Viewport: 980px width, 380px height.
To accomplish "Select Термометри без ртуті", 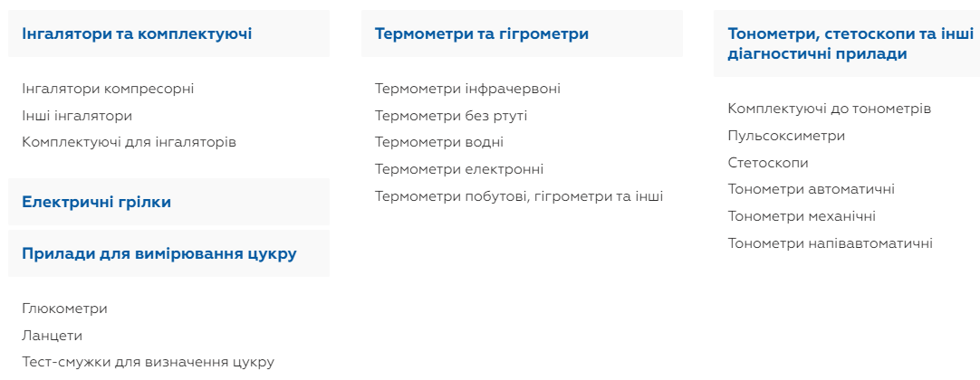I will pos(451,116).
